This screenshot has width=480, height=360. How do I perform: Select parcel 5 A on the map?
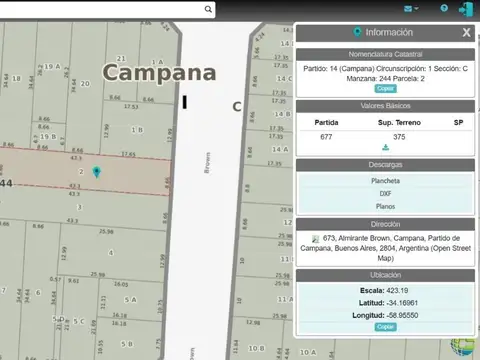[x=130, y=300]
